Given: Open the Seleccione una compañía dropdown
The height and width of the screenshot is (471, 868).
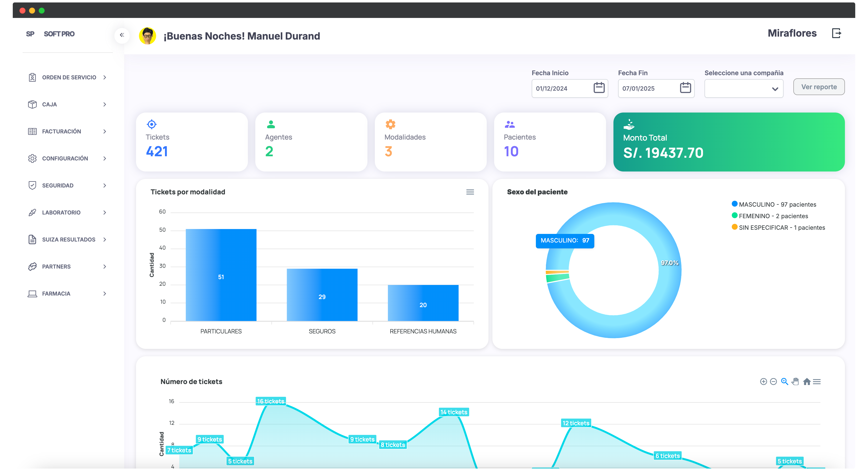Looking at the screenshot, I should coord(744,88).
